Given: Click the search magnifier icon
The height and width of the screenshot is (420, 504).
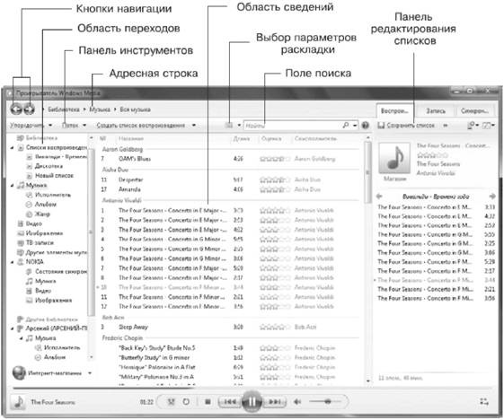Looking at the screenshot, I should (346, 125).
